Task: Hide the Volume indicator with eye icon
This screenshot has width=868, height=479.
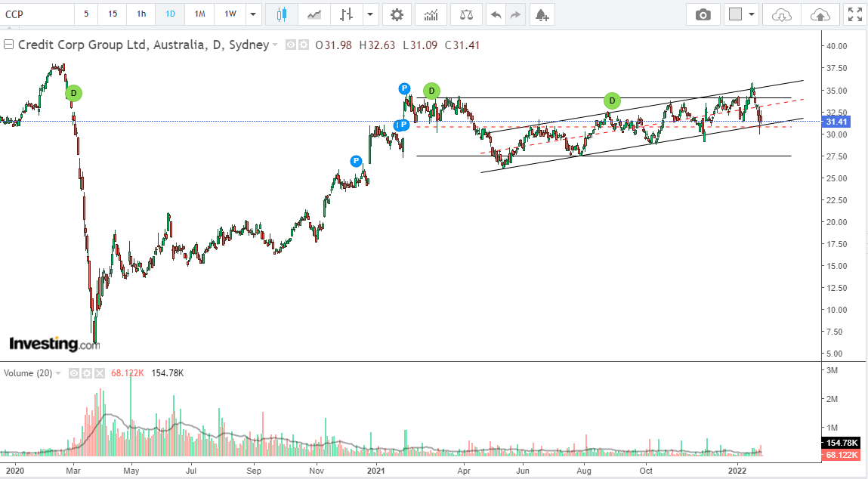Action: coord(73,373)
